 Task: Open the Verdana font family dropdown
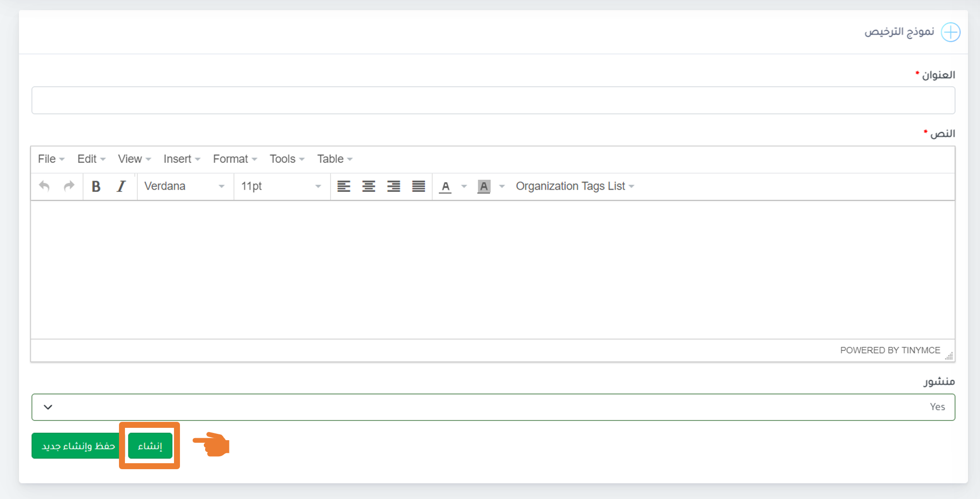tap(185, 186)
